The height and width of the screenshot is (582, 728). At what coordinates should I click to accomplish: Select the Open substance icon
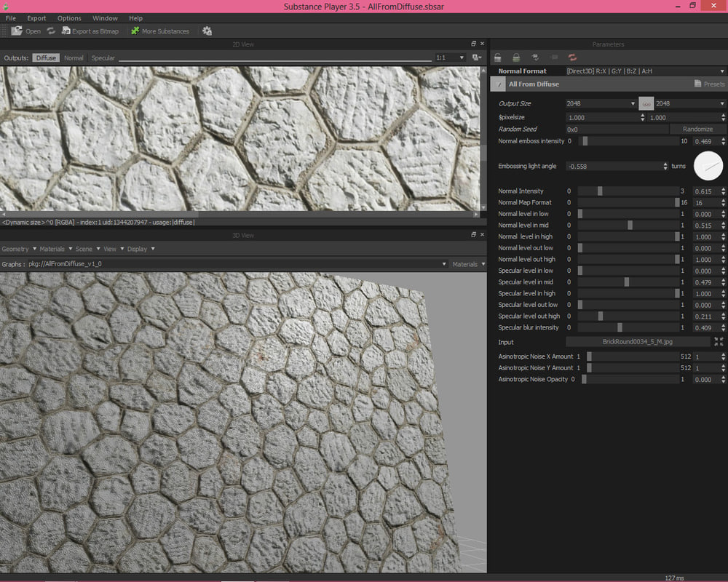click(x=16, y=31)
